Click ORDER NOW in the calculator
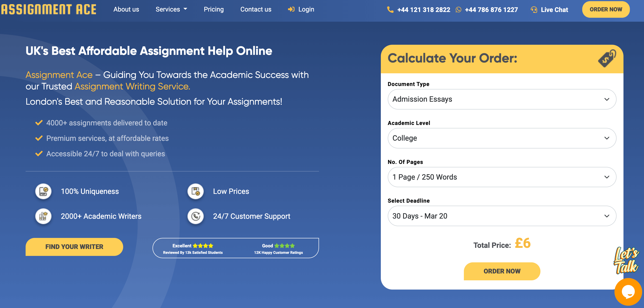The image size is (644, 308). tap(502, 271)
